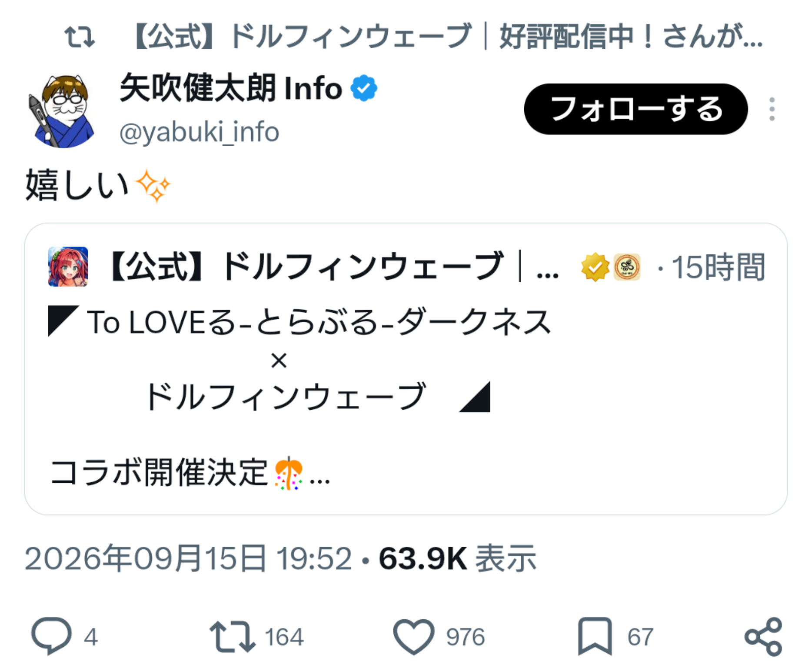The width and height of the screenshot is (812, 665).
Task: Tap the gold verified badge in quoted post
Action: pos(595,267)
